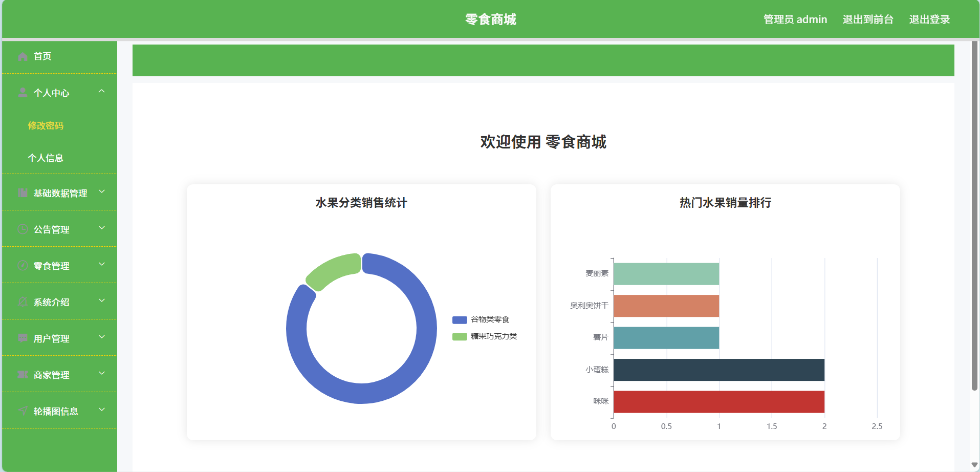Click the home icon beside 首页
980x472 pixels.
(23, 56)
